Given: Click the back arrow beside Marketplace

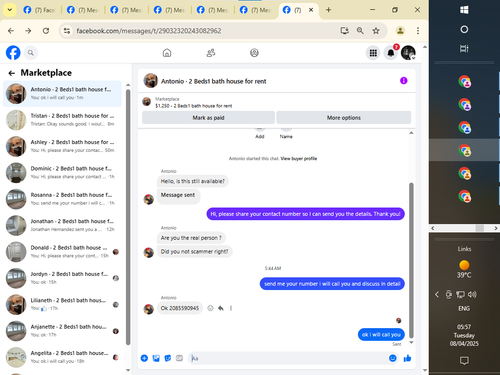Looking at the screenshot, I should click(12, 73).
